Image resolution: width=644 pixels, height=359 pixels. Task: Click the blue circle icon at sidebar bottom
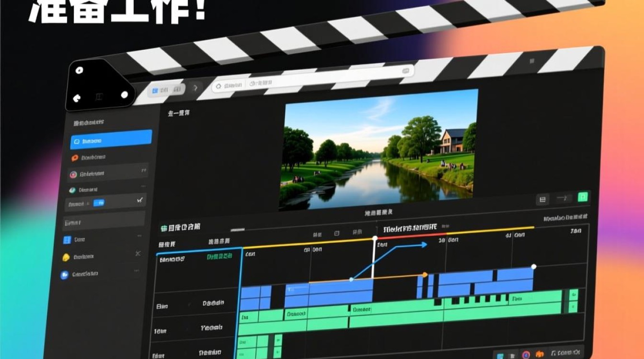click(x=64, y=275)
